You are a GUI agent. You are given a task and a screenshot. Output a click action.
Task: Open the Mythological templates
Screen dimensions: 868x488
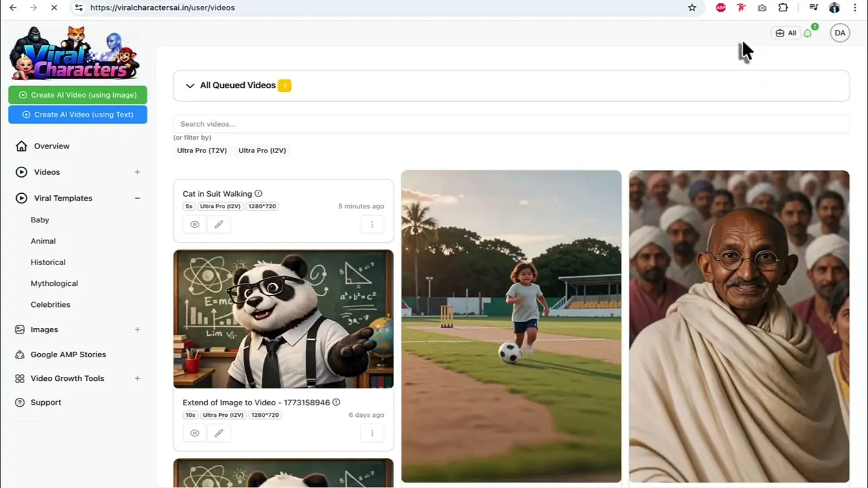[54, 283]
